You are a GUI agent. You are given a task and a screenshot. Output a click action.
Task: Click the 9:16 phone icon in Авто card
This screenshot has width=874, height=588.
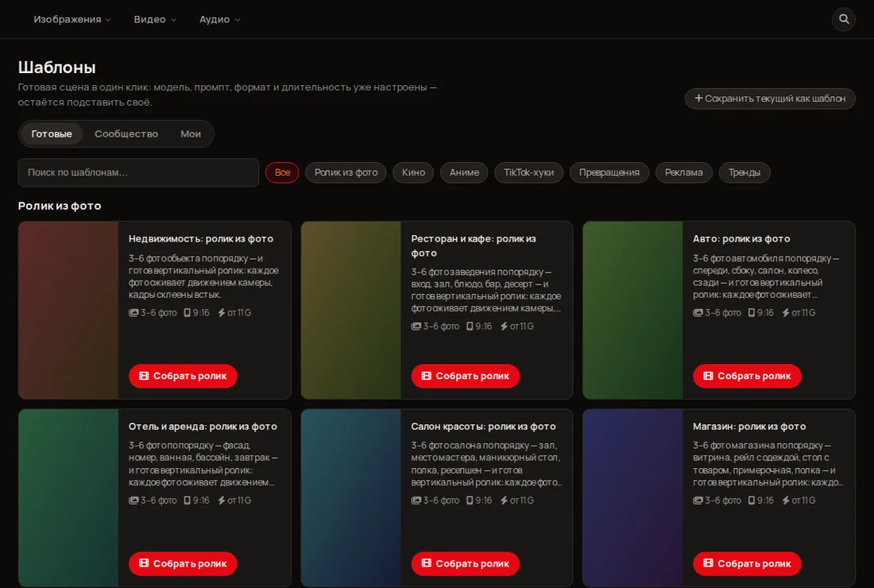coord(752,312)
